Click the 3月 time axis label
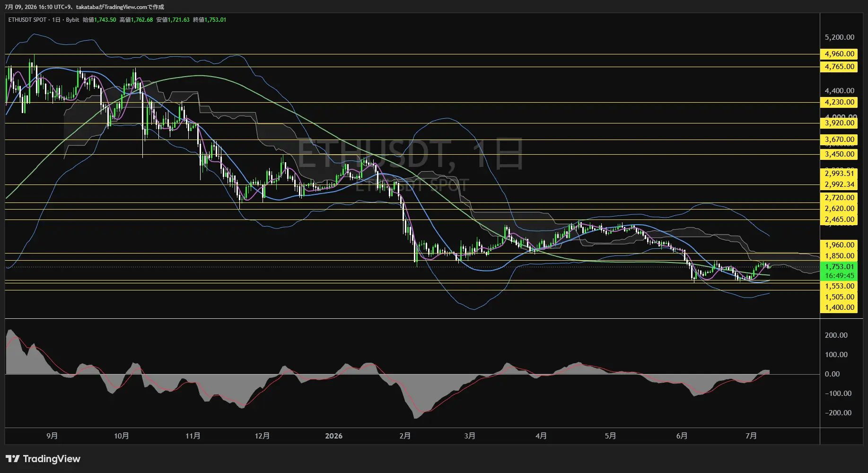Image resolution: width=868 pixels, height=473 pixels. pyautogui.click(x=470, y=436)
